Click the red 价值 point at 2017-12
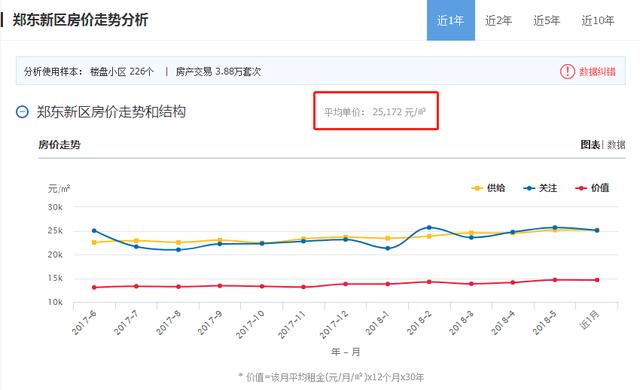This screenshot has width=640, height=390. (345, 284)
